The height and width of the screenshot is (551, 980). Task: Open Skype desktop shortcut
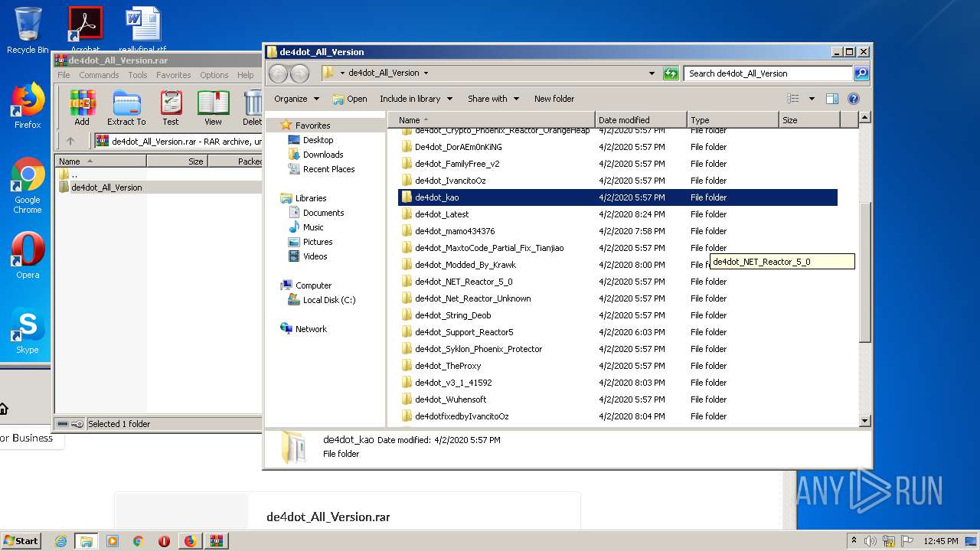(28, 331)
